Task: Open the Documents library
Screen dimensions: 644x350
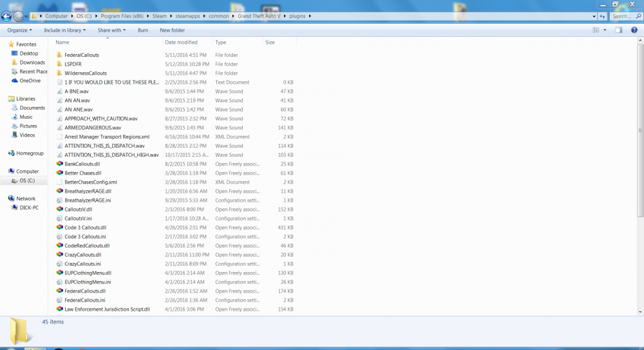Action: (32, 108)
